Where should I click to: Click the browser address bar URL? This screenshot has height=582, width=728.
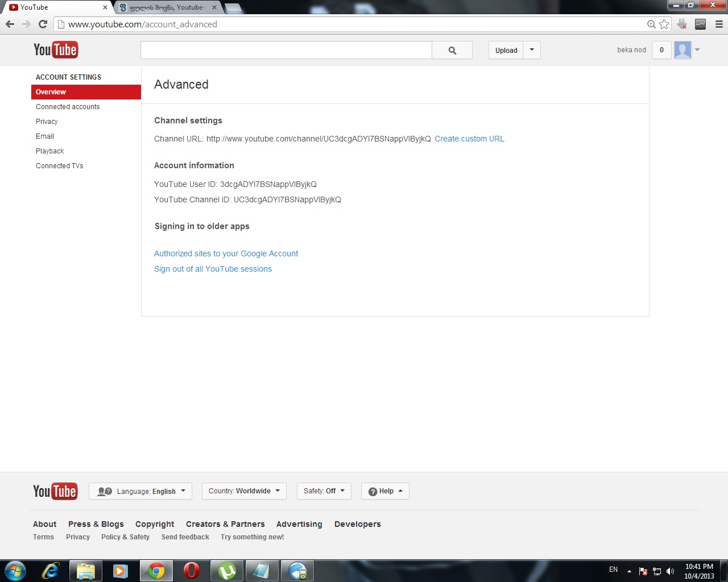click(x=143, y=24)
